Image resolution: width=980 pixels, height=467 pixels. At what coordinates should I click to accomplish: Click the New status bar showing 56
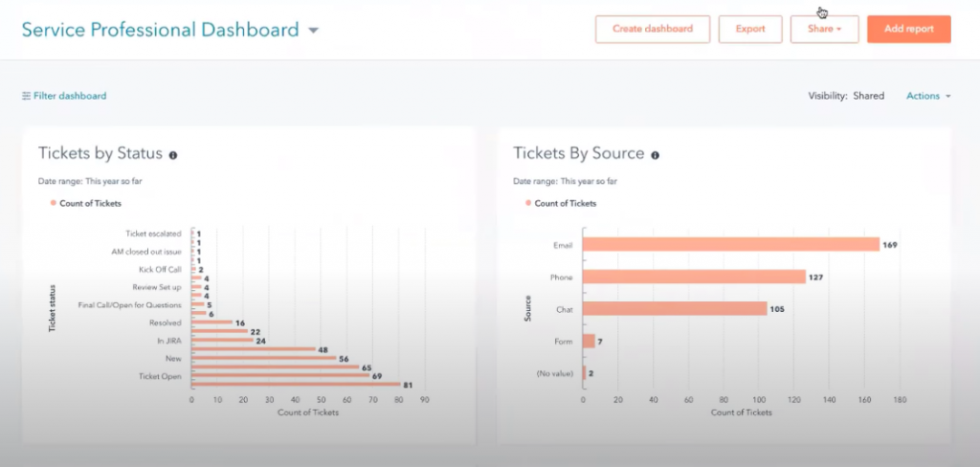tap(263, 358)
